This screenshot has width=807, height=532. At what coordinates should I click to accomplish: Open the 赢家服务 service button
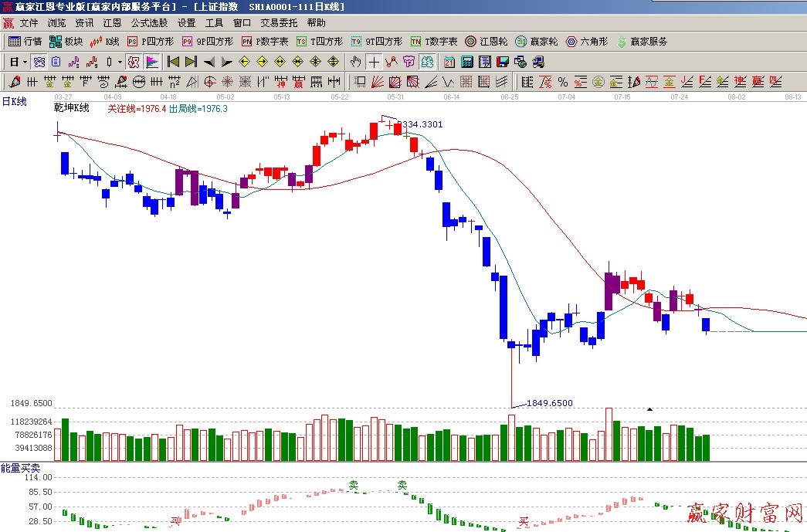642,42
